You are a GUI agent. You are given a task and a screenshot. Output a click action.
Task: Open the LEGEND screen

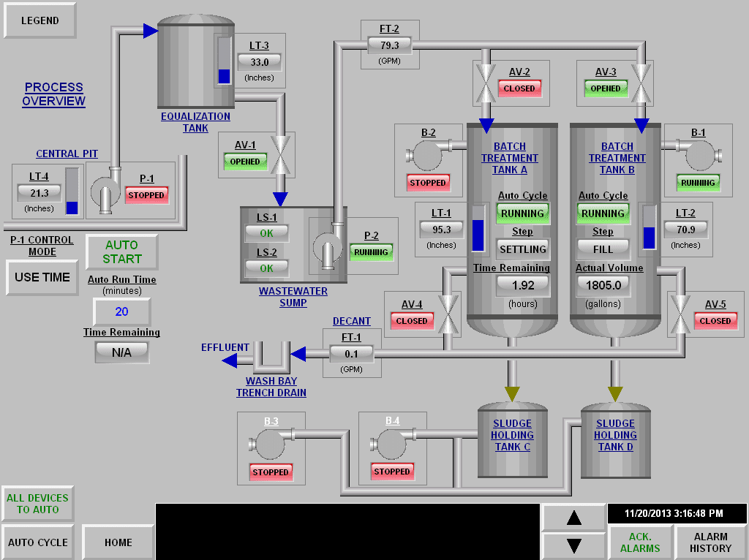(x=40, y=20)
